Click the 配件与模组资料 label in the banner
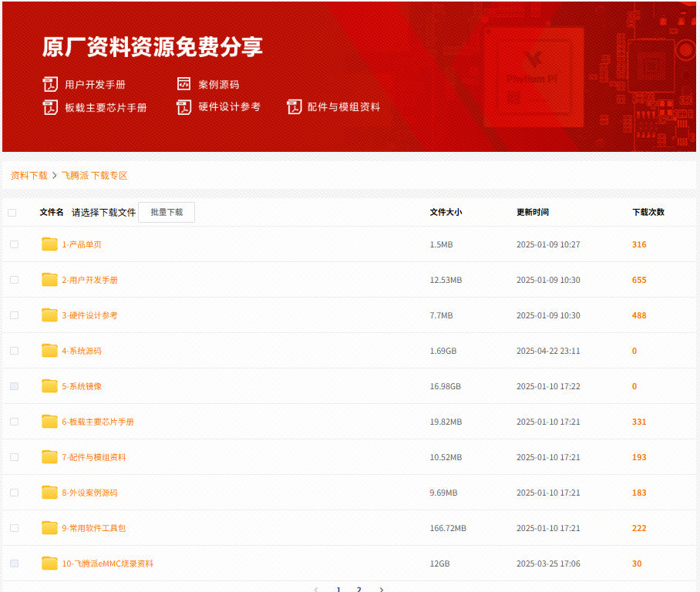700x592 pixels. [x=344, y=106]
